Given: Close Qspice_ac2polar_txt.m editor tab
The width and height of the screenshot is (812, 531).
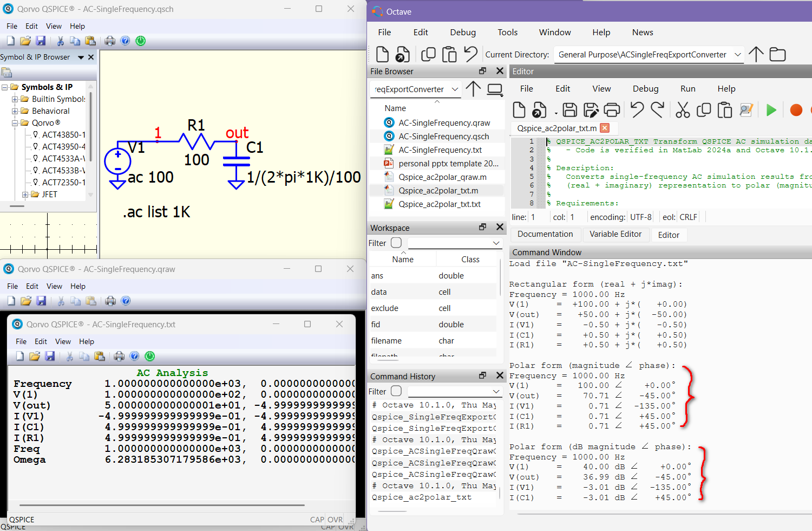Looking at the screenshot, I should tap(605, 128).
